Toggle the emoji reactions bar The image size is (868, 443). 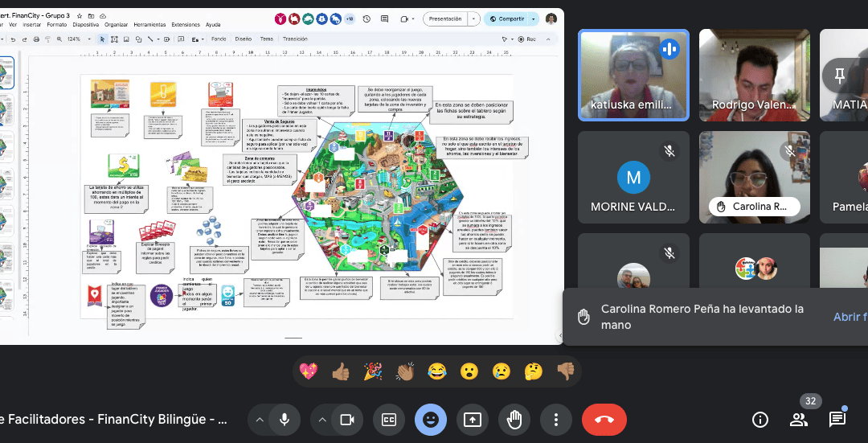430,420
